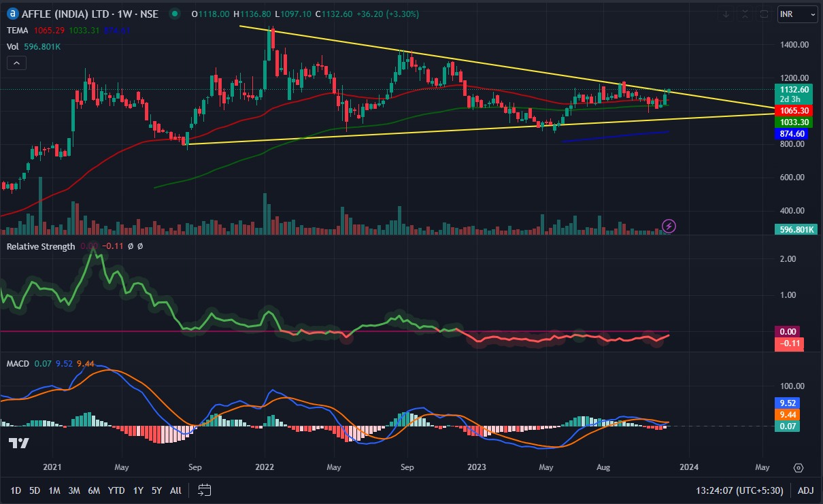Click the -0.11 Relative Strength axis label
Screen dimensions: 823x504
pyautogui.click(x=790, y=344)
